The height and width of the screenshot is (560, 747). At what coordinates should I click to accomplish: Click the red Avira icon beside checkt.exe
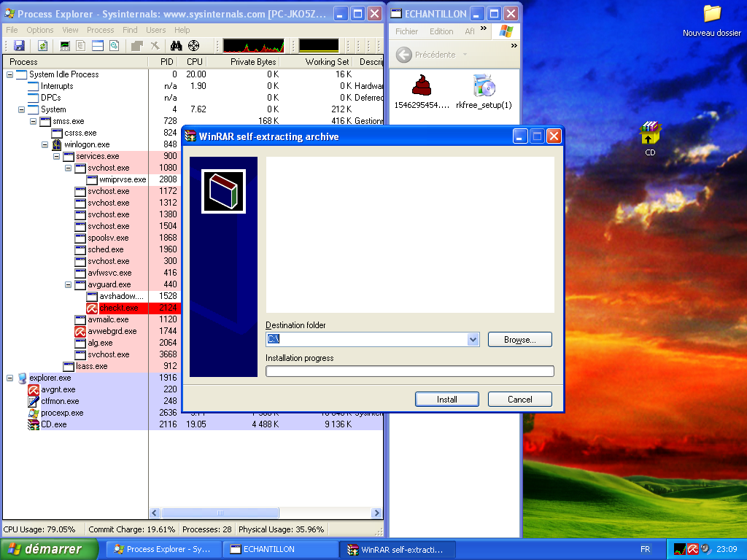(x=92, y=308)
